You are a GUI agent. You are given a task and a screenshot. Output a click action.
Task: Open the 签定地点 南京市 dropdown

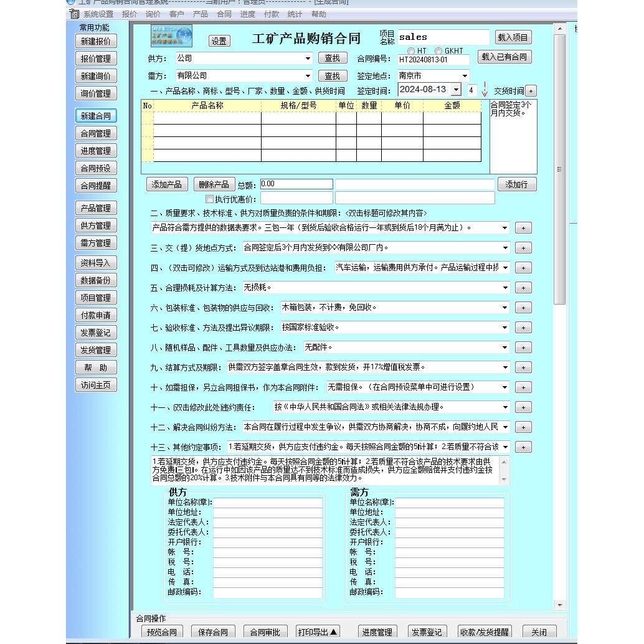[x=465, y=76]
